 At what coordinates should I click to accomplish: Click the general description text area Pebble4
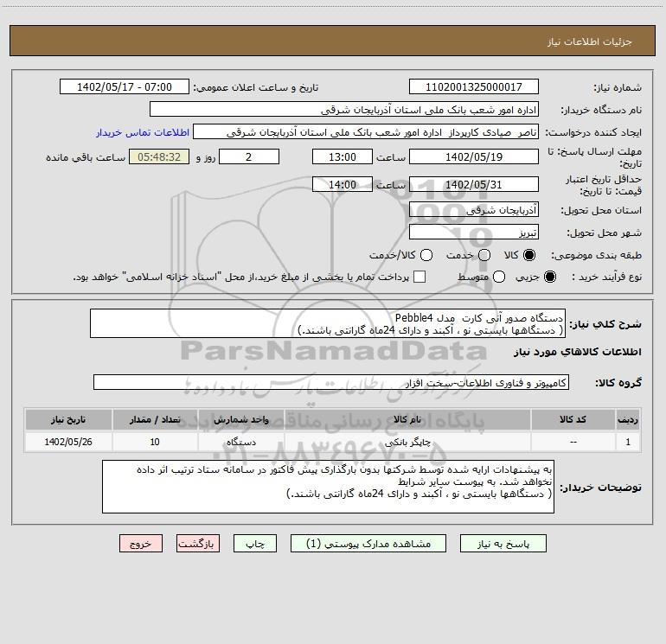tap(328, 323)
